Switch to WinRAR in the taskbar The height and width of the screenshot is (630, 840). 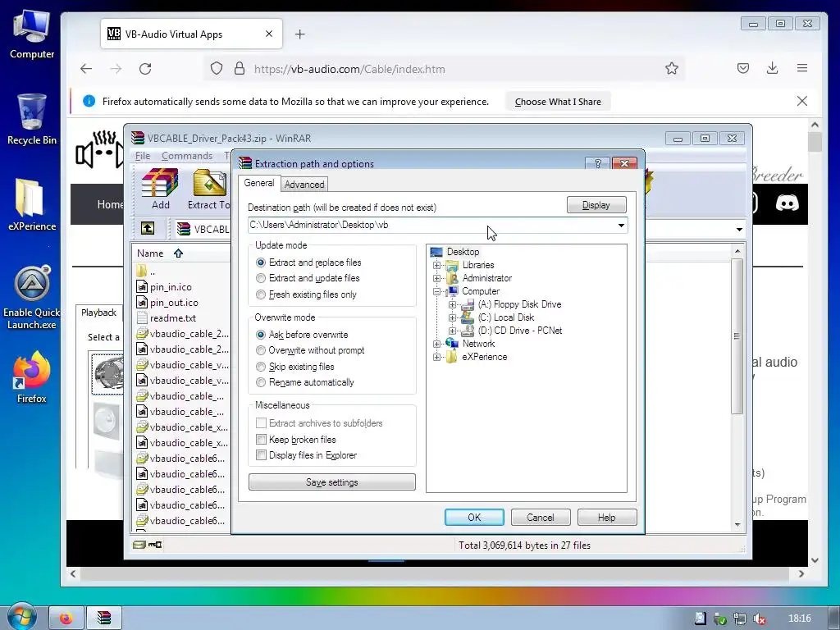point(104,619)
